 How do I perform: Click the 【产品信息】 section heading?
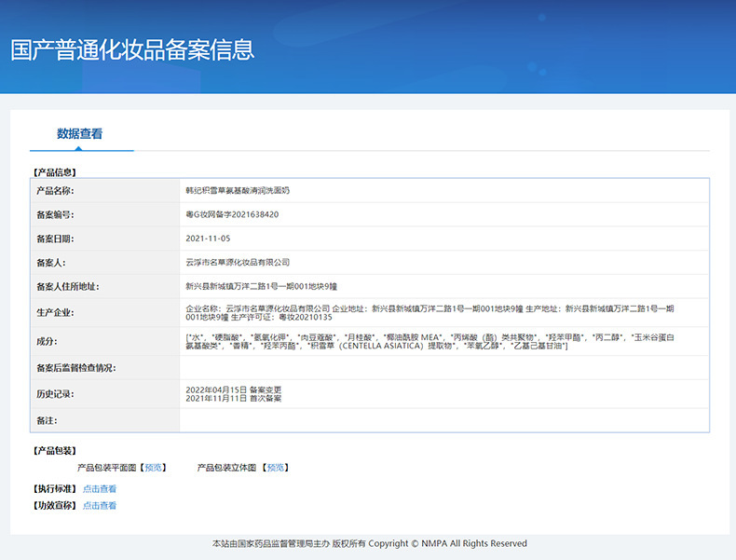point(54,172)
